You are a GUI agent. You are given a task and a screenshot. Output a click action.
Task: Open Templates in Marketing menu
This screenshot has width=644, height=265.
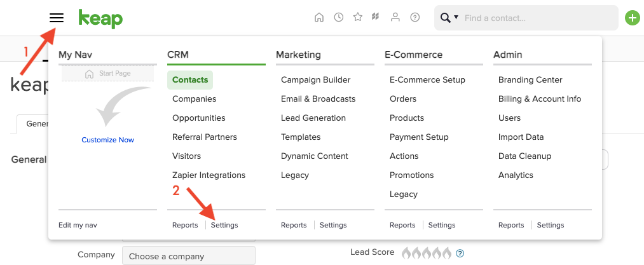point(301,137)
